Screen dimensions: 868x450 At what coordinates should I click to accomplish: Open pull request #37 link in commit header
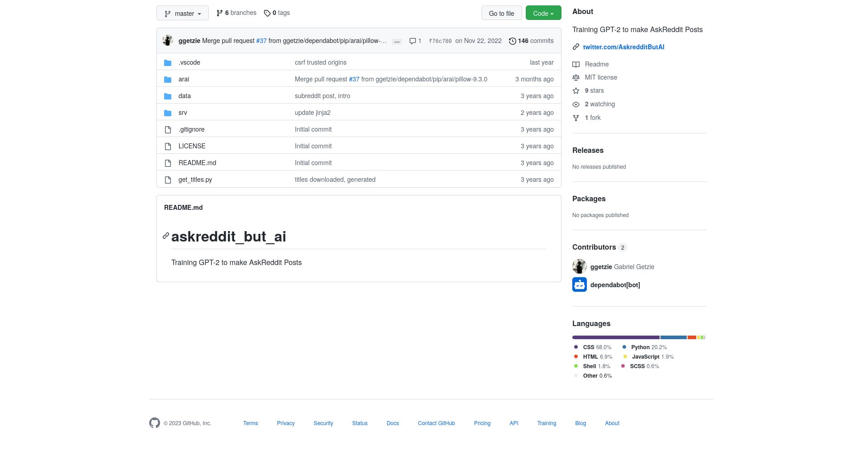(261, 41)
